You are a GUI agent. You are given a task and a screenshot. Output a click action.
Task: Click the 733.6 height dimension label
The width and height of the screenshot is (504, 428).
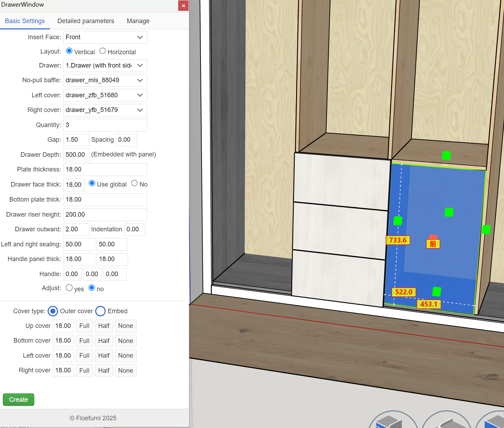pos(398,240)
